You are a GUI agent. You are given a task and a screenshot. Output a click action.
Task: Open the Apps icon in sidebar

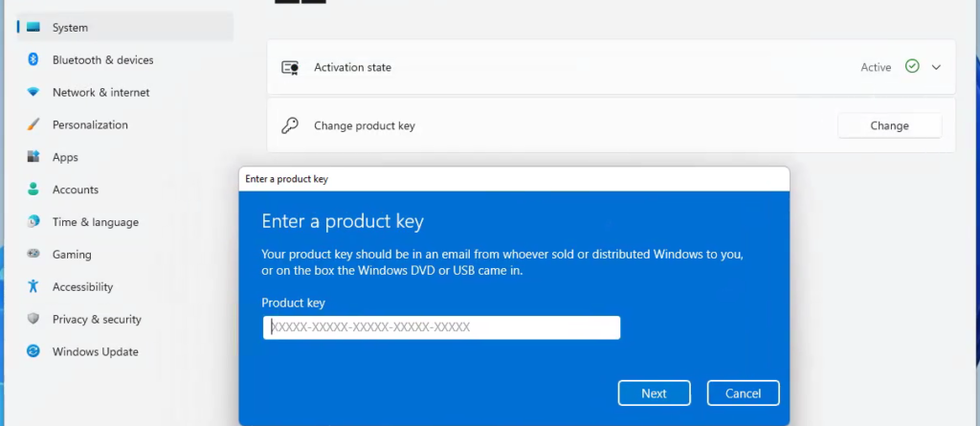[33, 157]
